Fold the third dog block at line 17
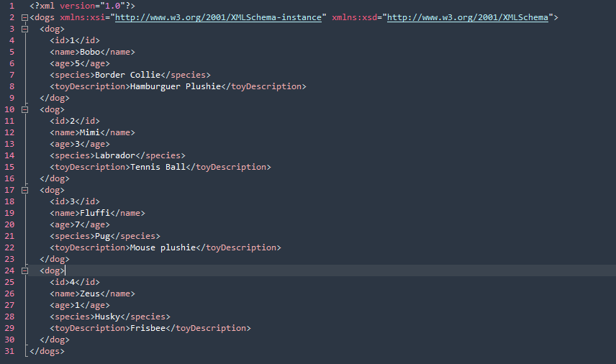616x364 pixels. coord(24,190)
